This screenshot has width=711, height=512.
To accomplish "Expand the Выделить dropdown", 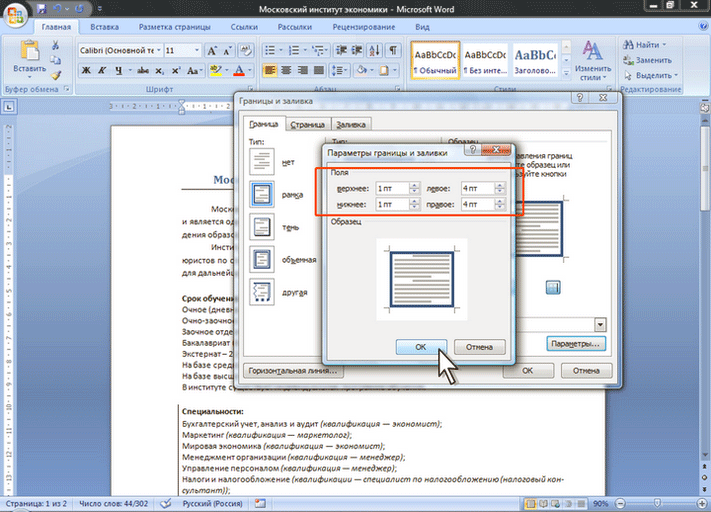I will [676, 75].
